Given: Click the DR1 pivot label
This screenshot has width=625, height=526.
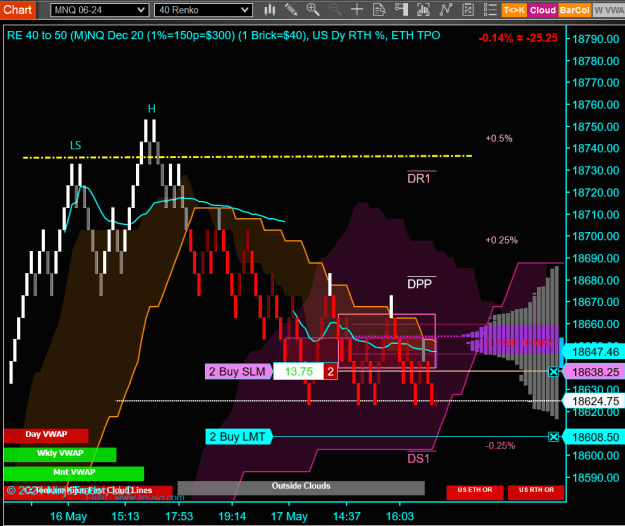Looking at the screenshot, I should [419, 178].
